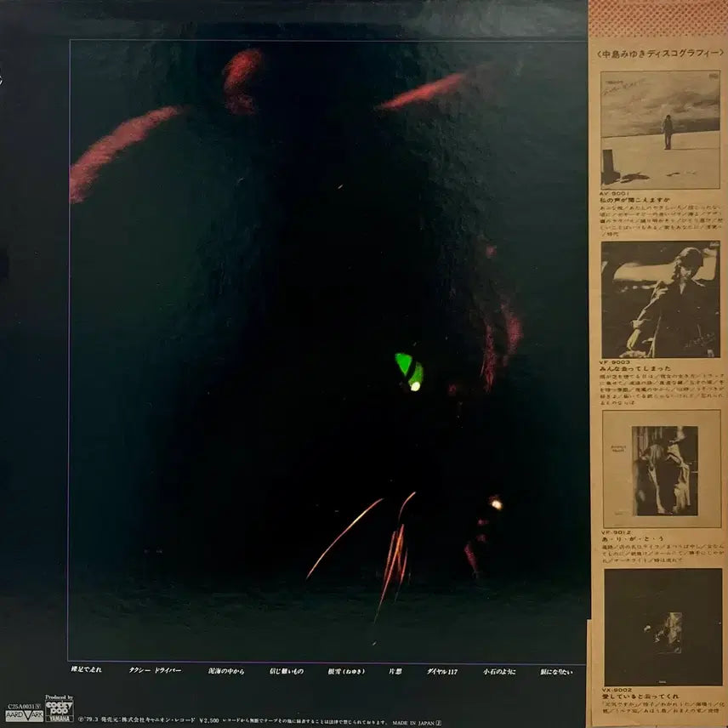Click the green cat eye on cover

point(409,372)
